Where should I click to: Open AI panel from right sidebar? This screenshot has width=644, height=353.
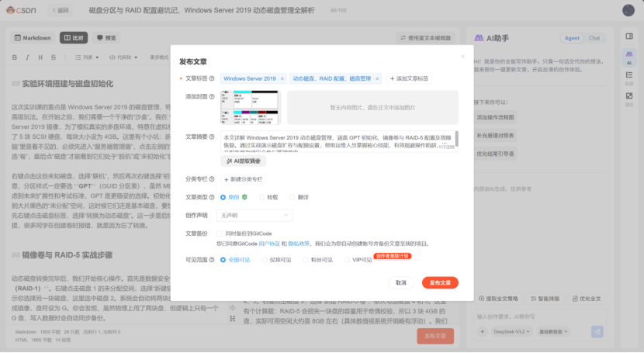(629, 57)
